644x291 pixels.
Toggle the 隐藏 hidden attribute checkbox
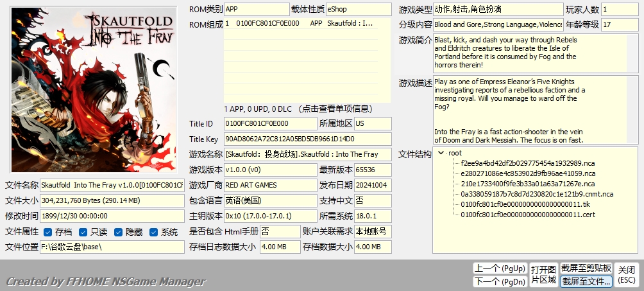[x=118, y=232]
